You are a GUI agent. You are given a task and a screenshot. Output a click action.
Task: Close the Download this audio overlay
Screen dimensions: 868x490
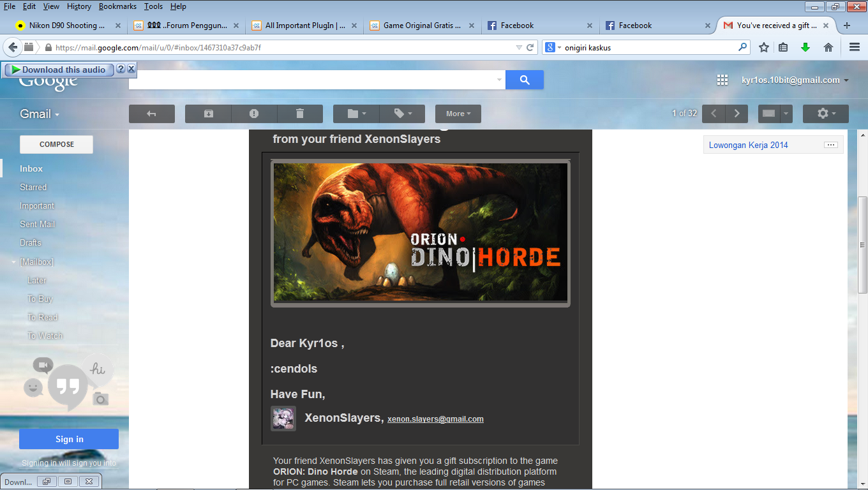(x=131, y=69)
